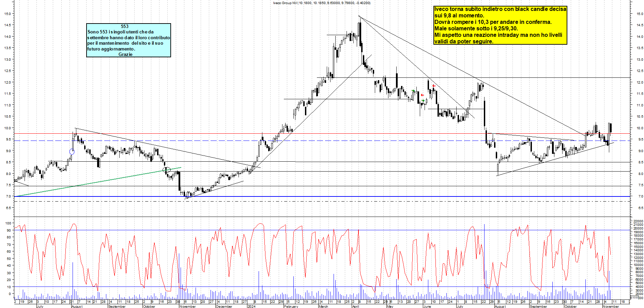
Task: Click the June month label
Action: coord(427,306)
